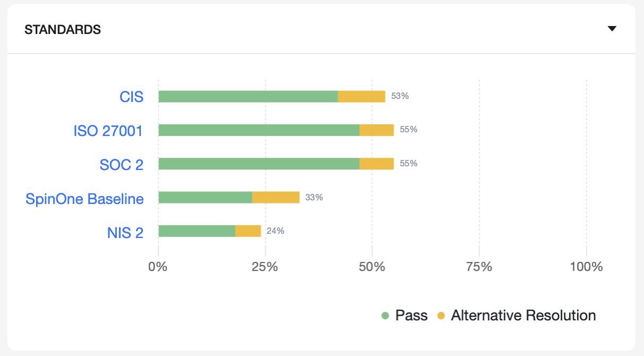This screenshot has width=644, height=356.
Task: Click the yellow Alternative Resolution bar for CIS
Action: (361, 96)
